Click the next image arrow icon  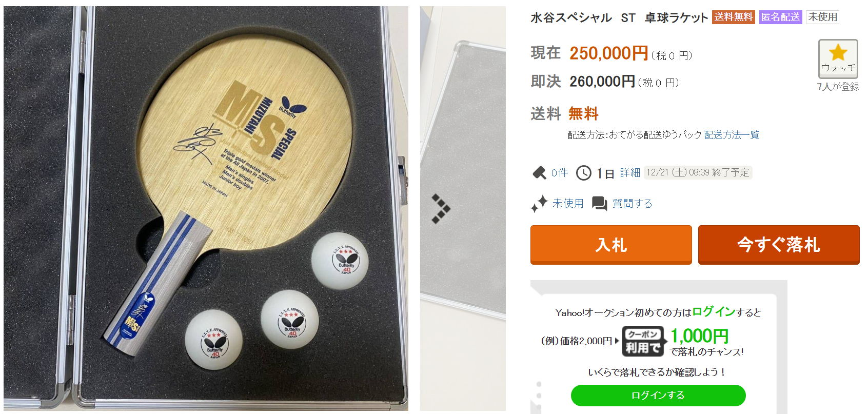click(441, 209)
